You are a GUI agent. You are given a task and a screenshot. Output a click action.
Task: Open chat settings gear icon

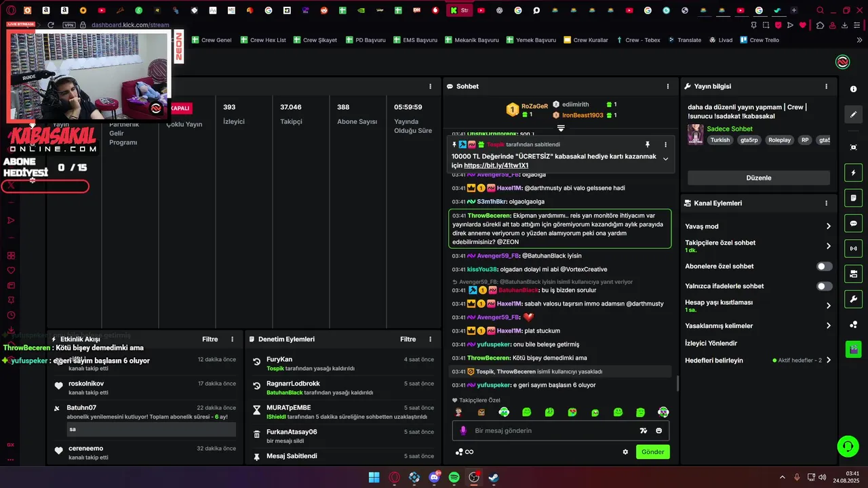pos(625,452)
